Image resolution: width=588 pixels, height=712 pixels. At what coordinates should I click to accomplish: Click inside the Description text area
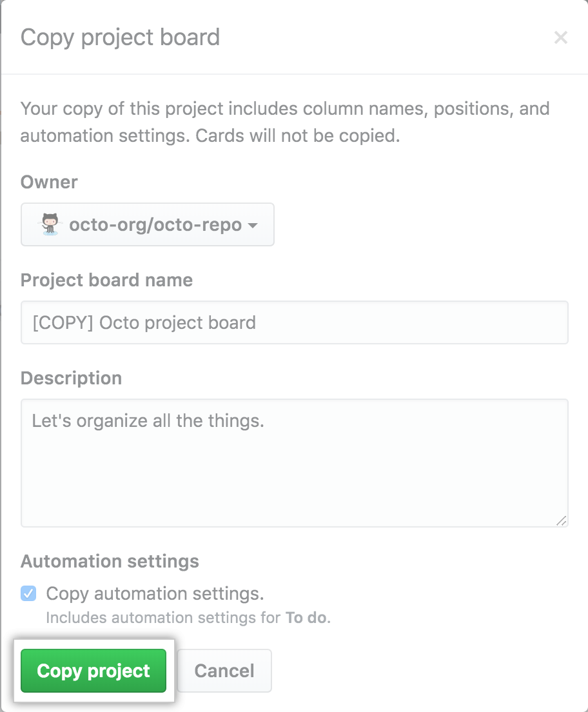pyautogui.click(x=294, y=462)
